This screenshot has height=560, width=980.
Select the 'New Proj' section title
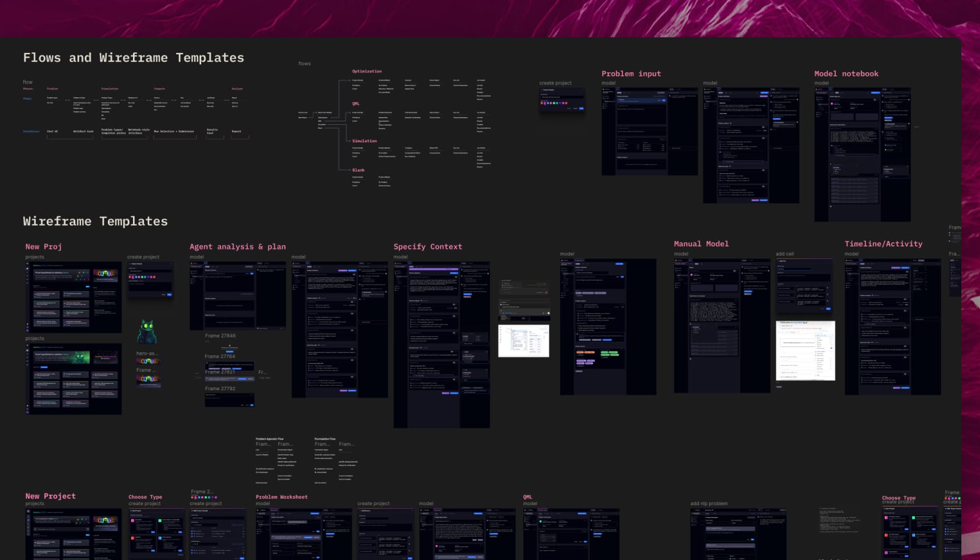[x=43, y=247]
